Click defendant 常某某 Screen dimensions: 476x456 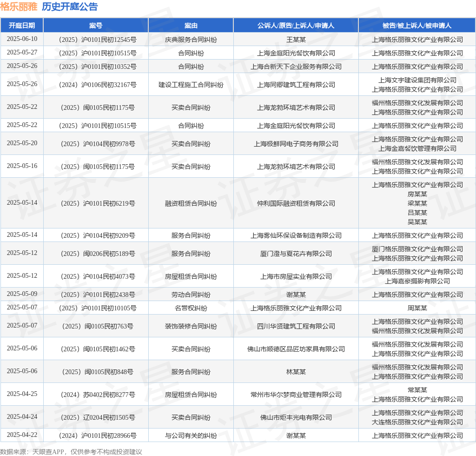(x=417, y=390)
